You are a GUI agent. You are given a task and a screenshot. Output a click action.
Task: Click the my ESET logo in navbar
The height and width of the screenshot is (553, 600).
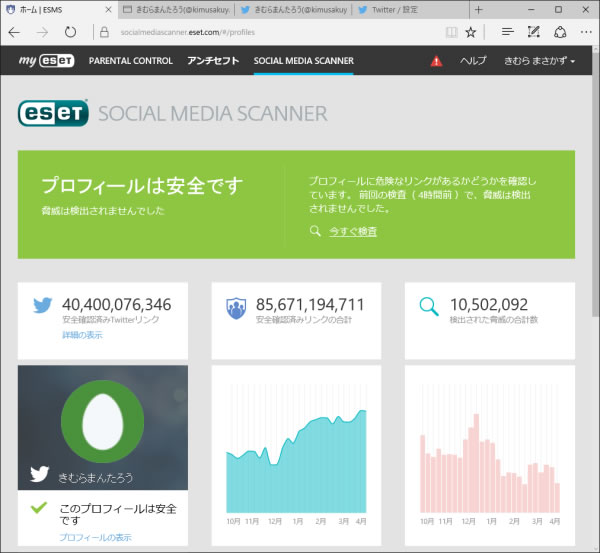point(46,60)
